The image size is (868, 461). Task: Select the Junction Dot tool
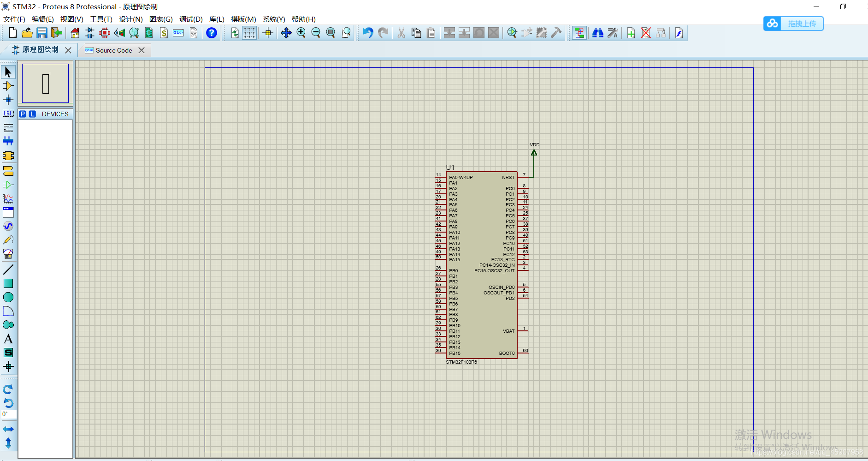[x=8, y=100]
